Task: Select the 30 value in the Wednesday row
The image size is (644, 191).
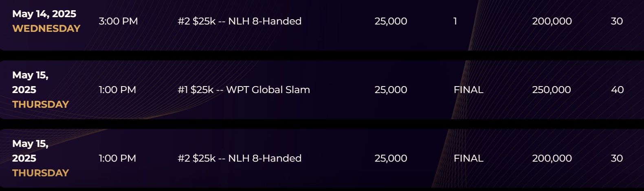Action: pos(617,21)
